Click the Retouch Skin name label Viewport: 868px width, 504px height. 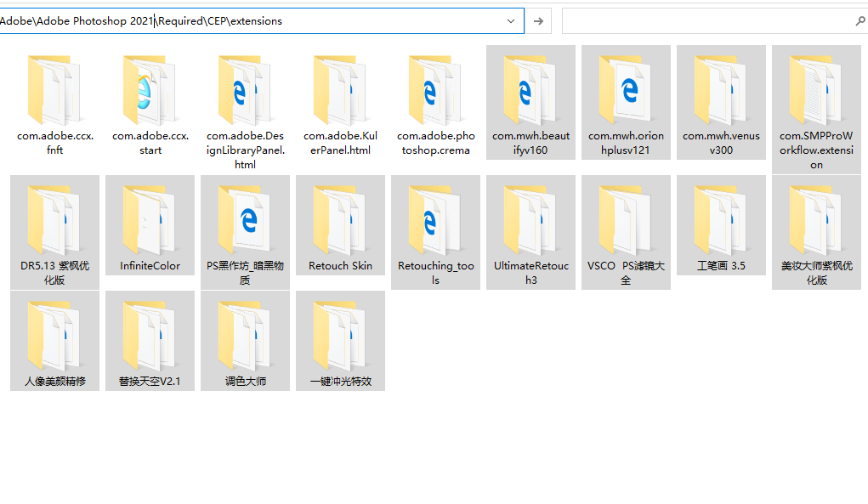340,265
